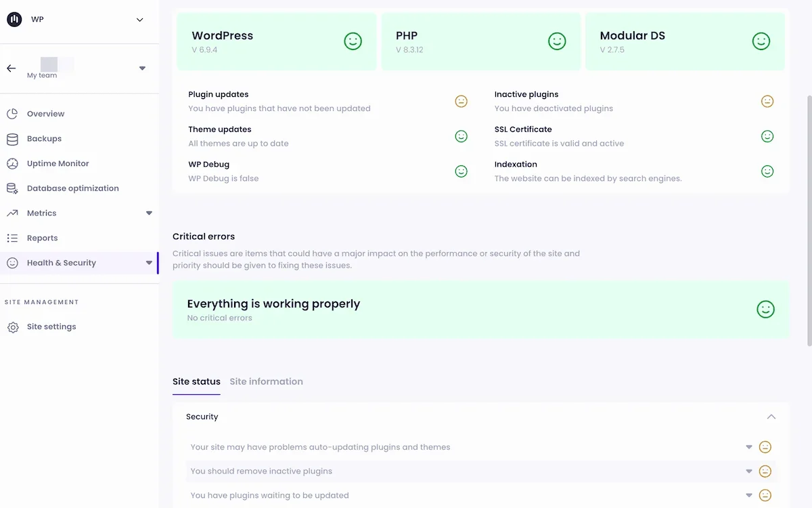The width and height of the screenshot is (812, 508).
Task: Switch to the Site information tab
Action: [266, 382]
